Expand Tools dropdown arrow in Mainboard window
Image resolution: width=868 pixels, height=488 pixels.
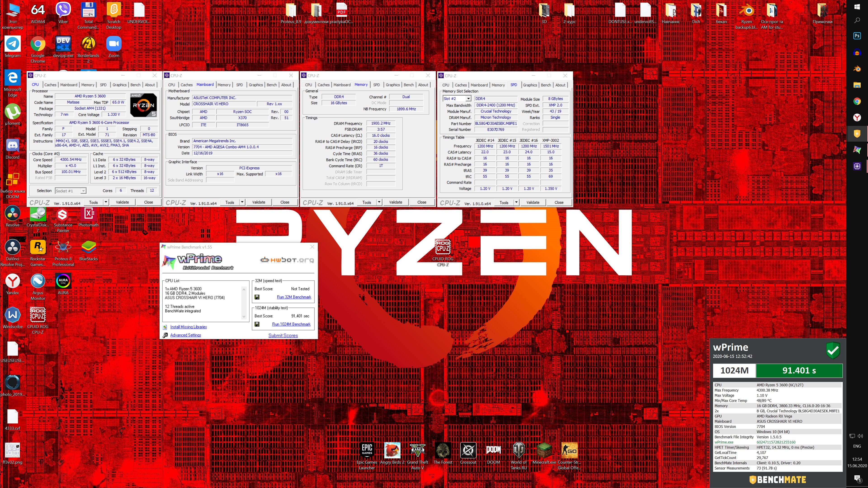(242, 202)
